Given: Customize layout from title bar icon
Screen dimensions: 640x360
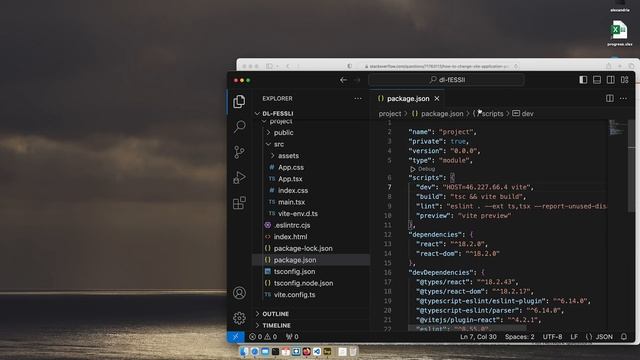Looking at the screenshot, I should click(624, 80).
